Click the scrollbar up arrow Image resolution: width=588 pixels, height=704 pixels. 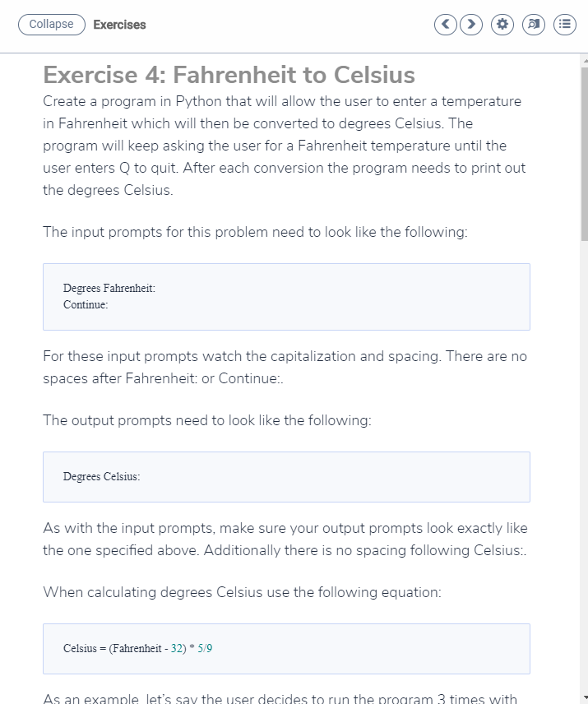click(585, 60)
